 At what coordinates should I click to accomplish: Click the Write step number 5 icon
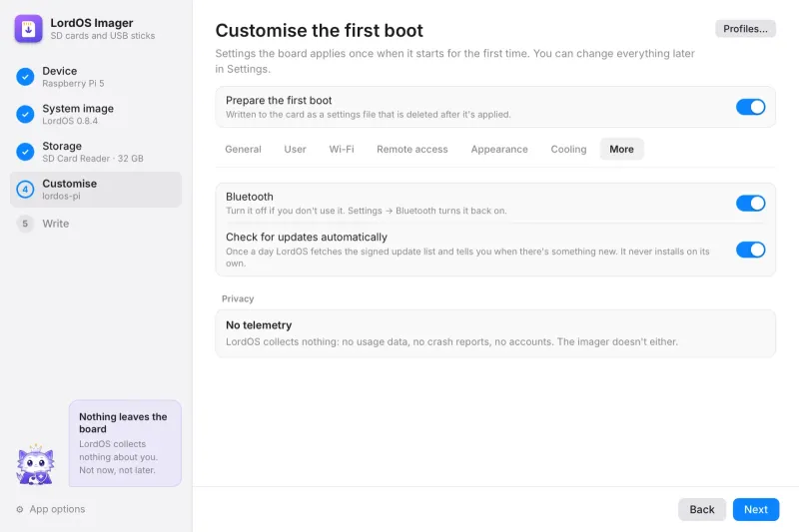click(x=25, y=224)
